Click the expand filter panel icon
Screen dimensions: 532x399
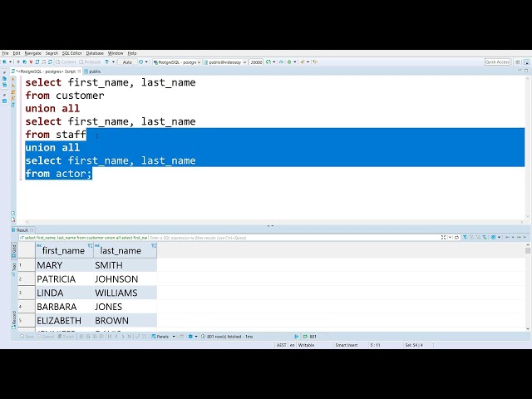(443, 237)
